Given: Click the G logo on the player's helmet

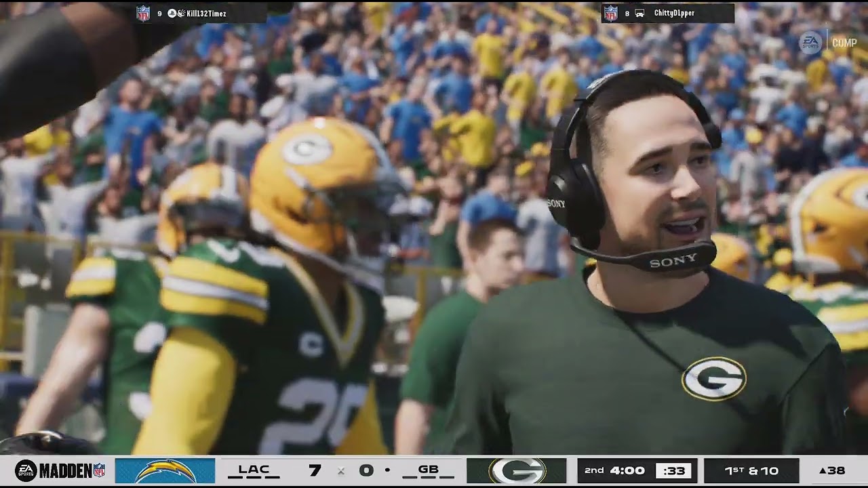Looking at the screenshot, I should click(307, 149).
